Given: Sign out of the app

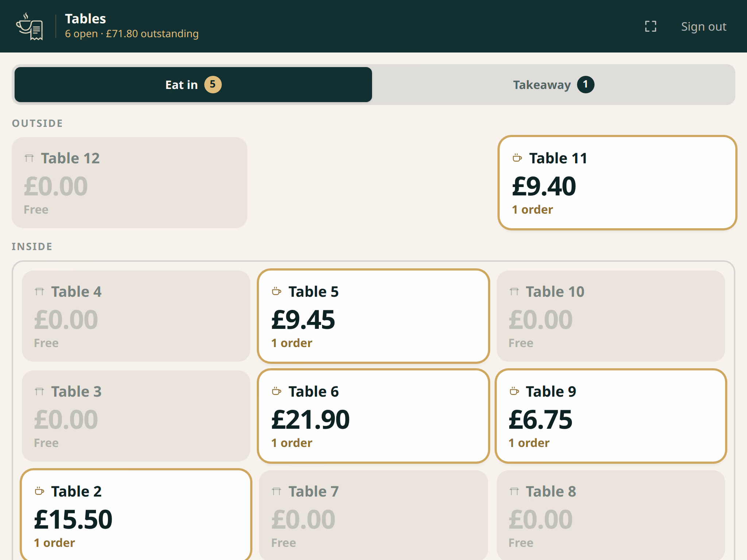Looking at the screenshot, I should tap(704, 26).
